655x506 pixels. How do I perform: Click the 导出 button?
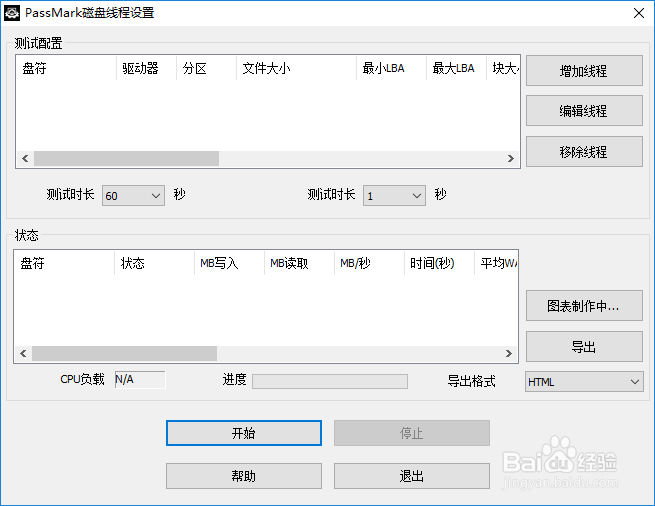coord(584,346)
